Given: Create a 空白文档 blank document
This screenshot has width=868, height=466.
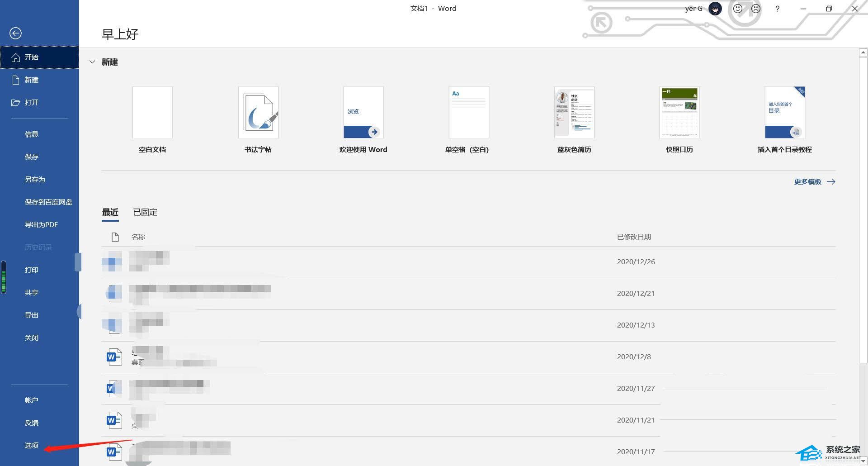Looking at the screenshot, I should (152, 120).
